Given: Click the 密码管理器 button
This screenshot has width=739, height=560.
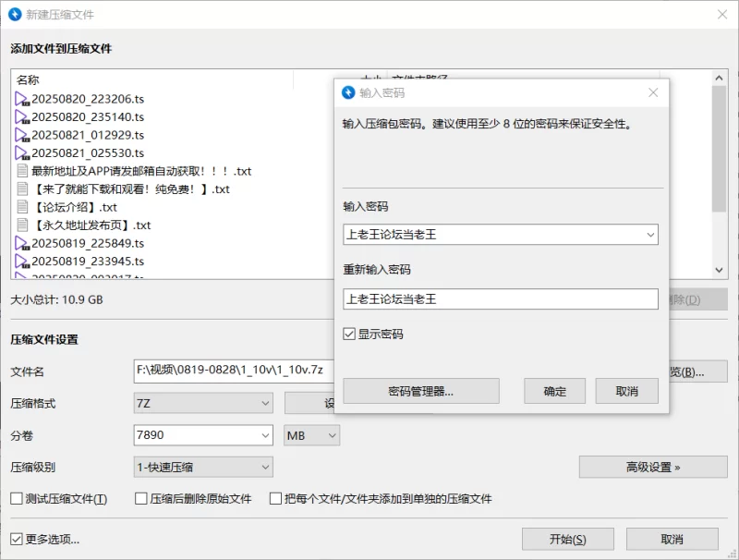Looking at the screenshot, I should (x=420, y=391).
